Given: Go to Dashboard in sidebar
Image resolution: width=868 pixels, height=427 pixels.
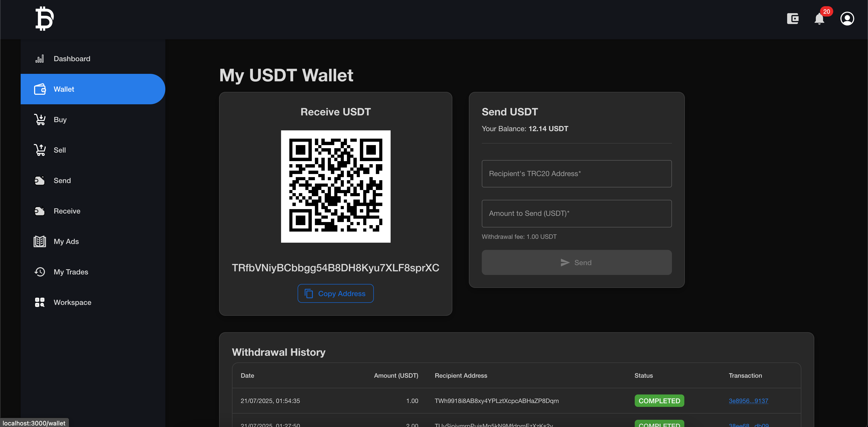Looking at the screenshot, I should coord(93,59).
